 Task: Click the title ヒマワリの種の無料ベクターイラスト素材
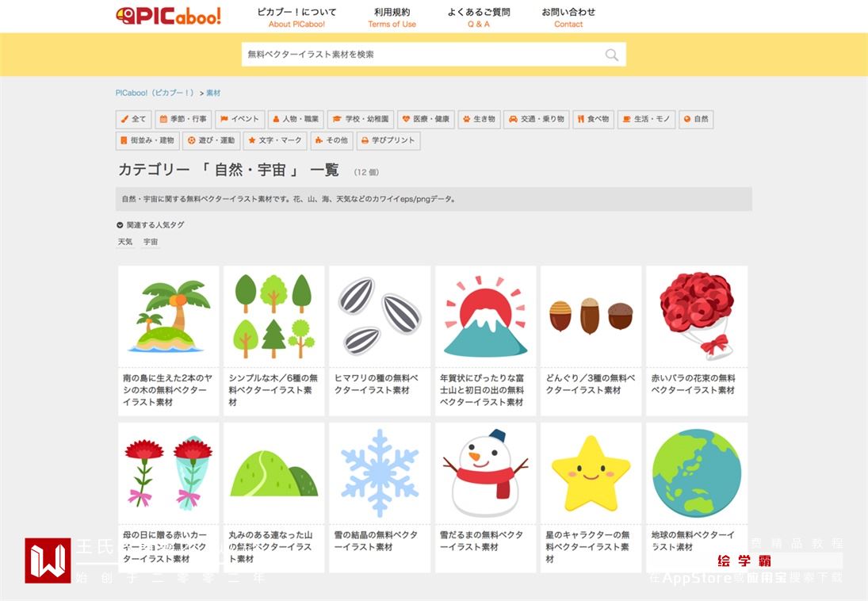click(x=377, y=384)
